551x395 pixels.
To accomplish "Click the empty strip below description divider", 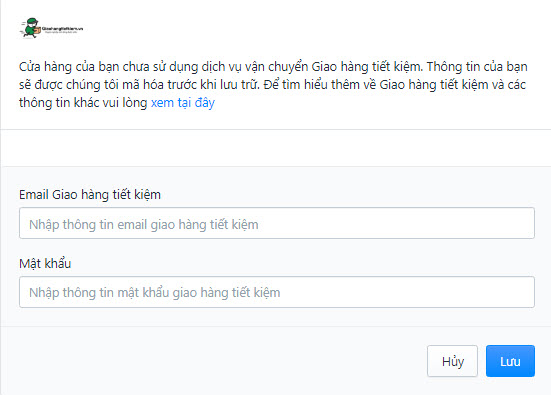I will click(276, 148).
